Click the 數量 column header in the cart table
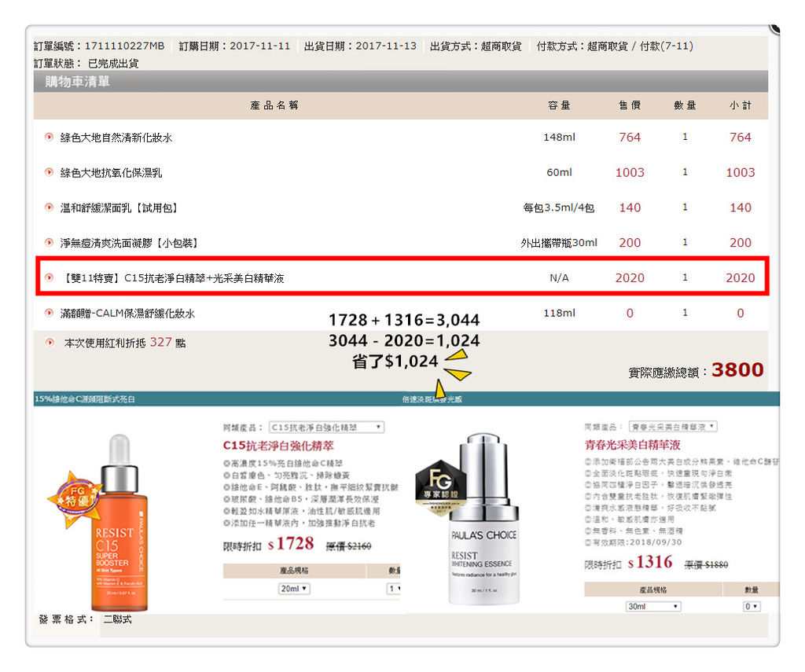 point(685,105)
